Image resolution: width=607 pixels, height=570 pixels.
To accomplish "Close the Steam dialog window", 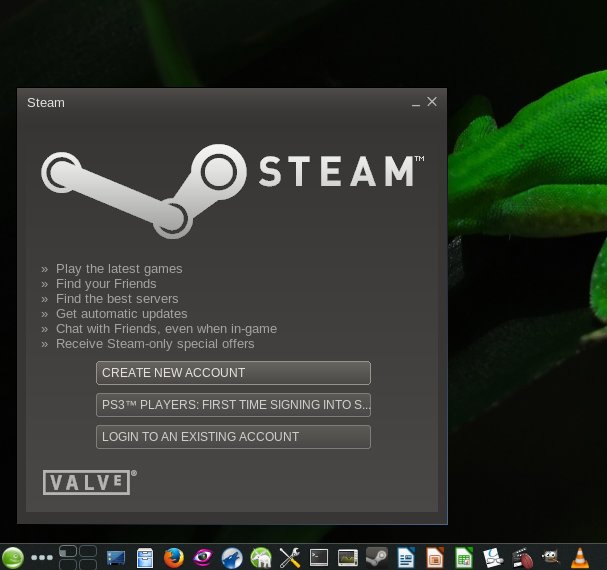I will [432, 102].
